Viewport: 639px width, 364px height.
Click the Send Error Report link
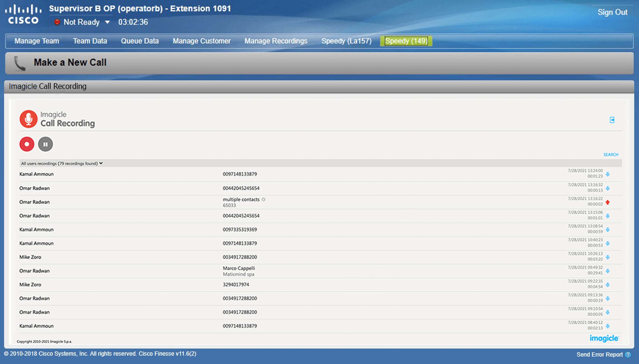pos(599,354)
